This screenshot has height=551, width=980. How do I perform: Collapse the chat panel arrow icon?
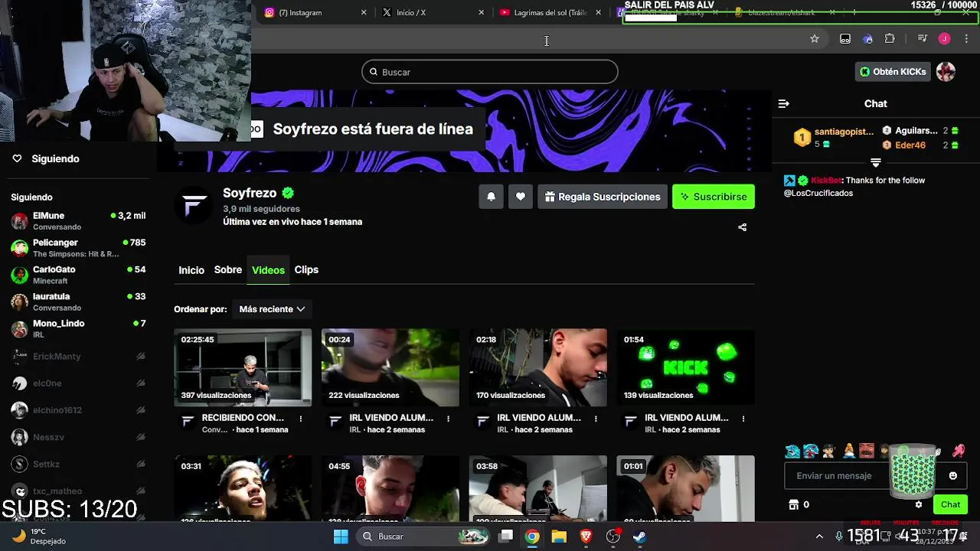(783, 103)
